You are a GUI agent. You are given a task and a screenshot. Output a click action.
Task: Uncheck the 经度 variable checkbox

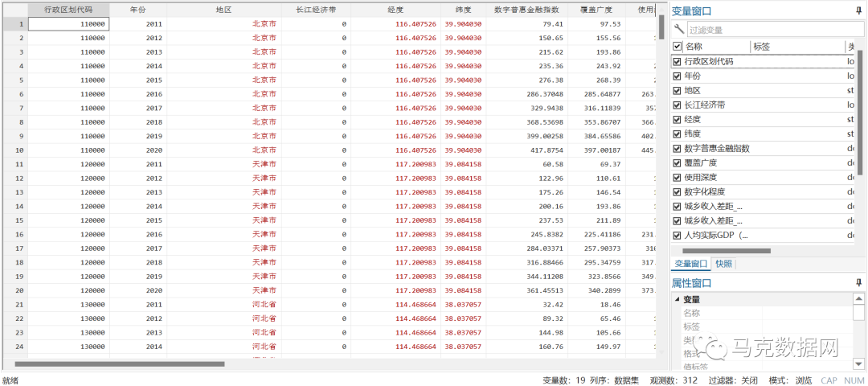[x=677, y=119]
